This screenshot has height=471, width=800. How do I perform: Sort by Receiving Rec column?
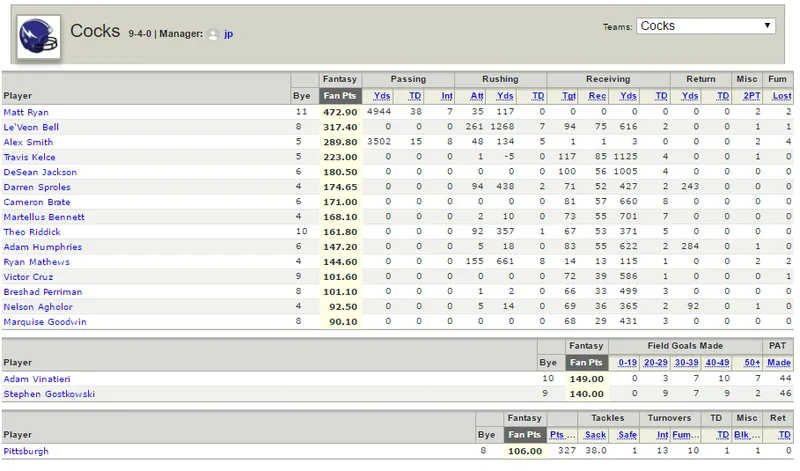pos(597,95)
